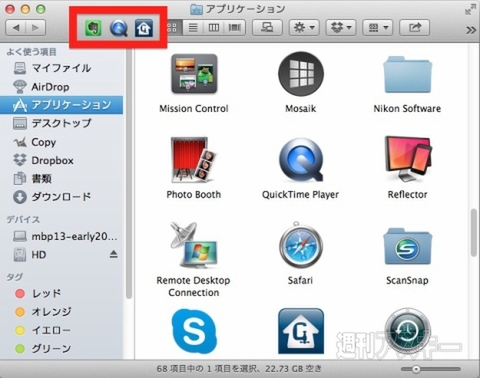This screenshot has height=378, width=480.
Task: Open デスクトップ in the sidebar
Action: (61, 123)
